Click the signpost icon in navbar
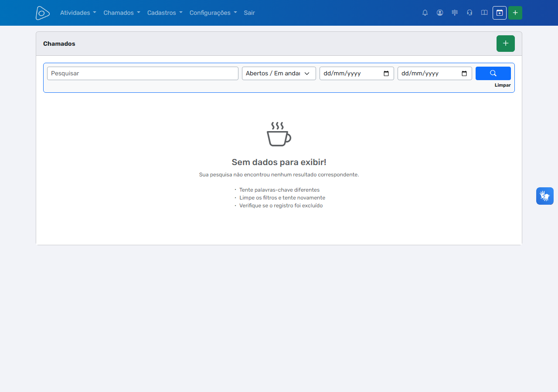558x392 pixels. point(455,13)
